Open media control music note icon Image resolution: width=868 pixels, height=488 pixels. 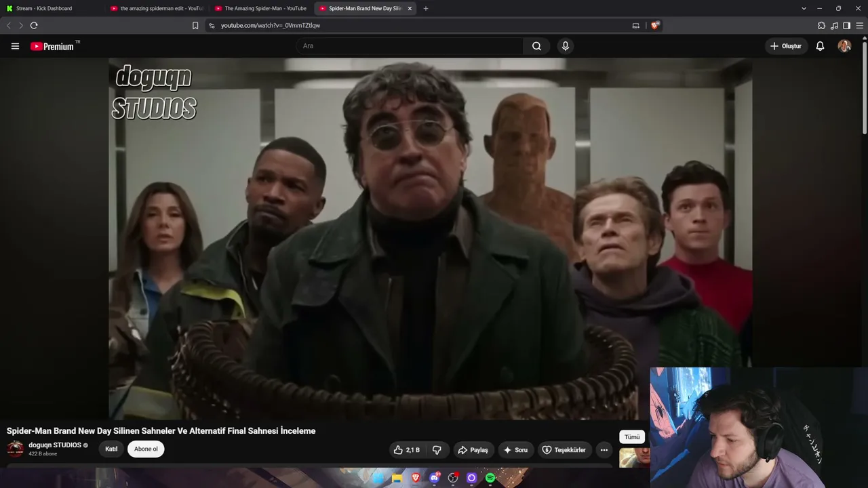click(834, 26)
